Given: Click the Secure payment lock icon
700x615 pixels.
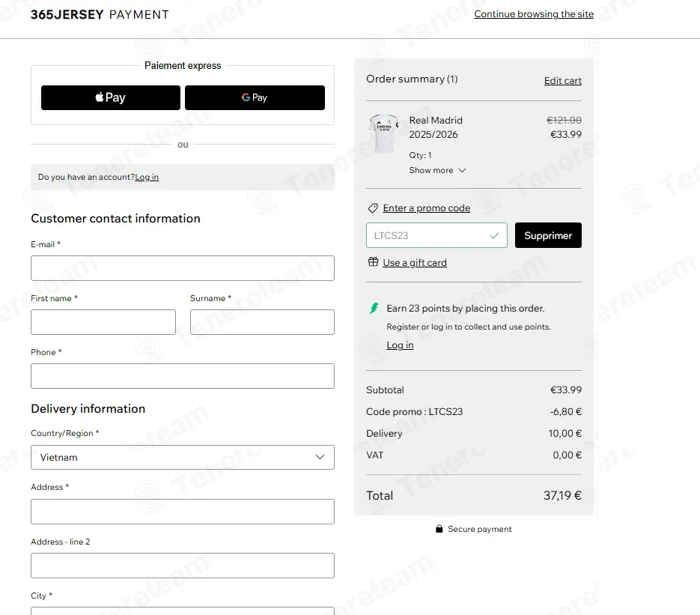Looking at the screenshot, I should [x=439, y=529].
